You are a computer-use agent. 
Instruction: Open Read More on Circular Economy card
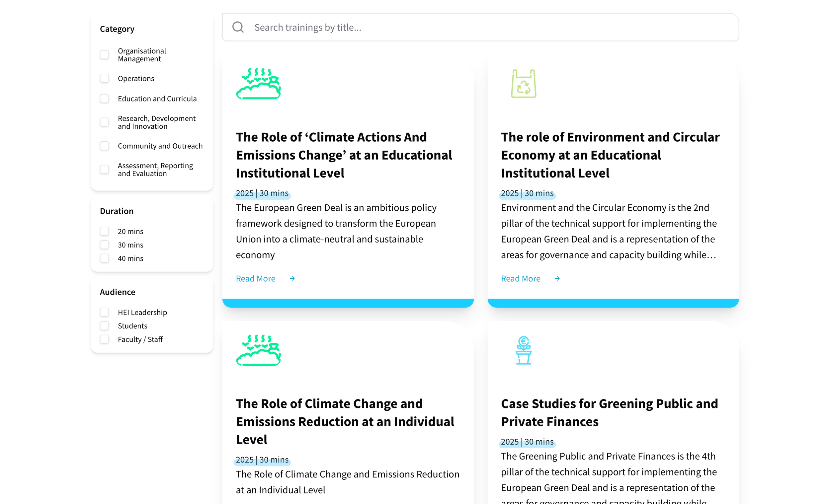tap(521, 278)
